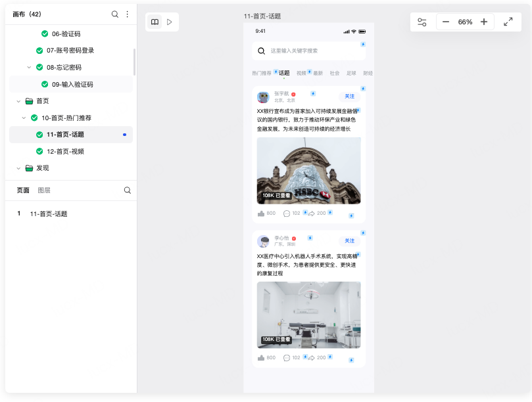Collapse the 发现 folder group
The height and width of the screenshot is (402, 532).
(18, 168)
